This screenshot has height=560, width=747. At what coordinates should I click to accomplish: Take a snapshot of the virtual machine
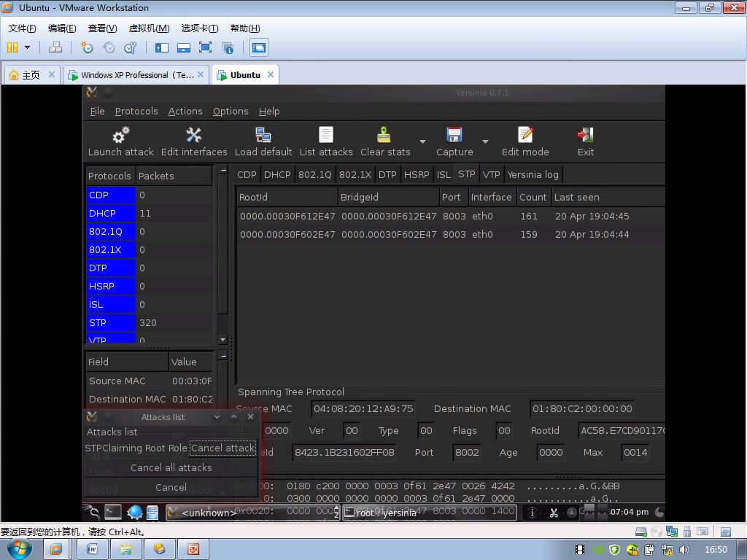86,47
